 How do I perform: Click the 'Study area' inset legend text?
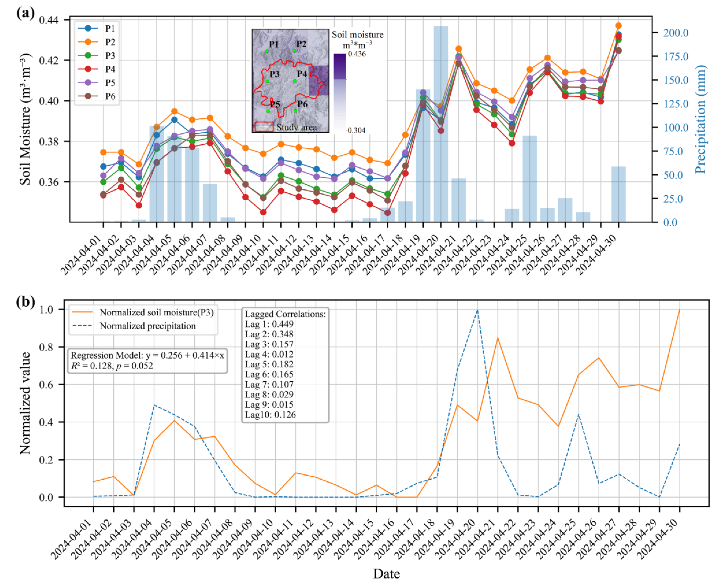pos(297,127)
